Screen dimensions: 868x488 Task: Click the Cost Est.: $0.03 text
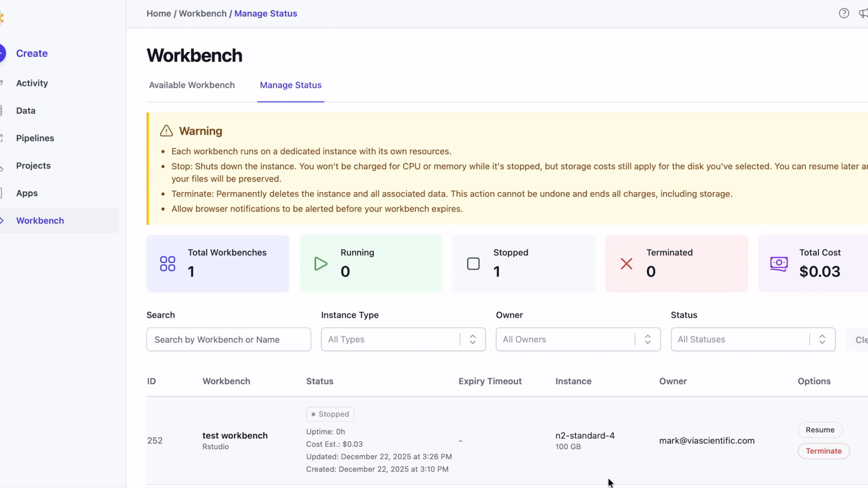pyautogui.click(x=334, y=444)
